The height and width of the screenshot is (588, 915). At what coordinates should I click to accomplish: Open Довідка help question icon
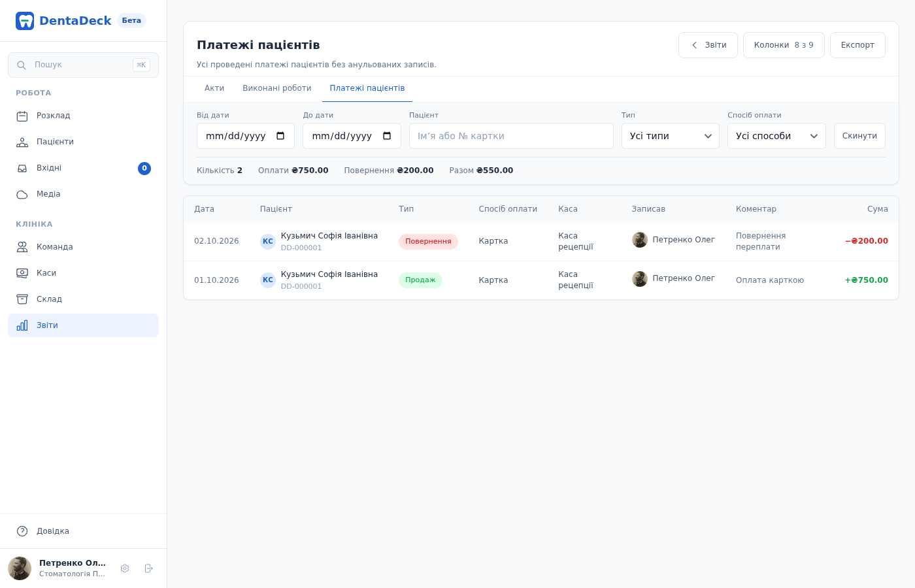point(22,531)
